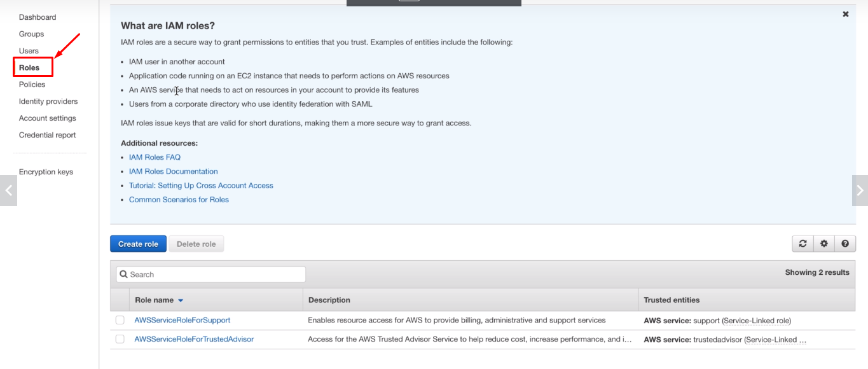
Task: Click AWSServiceRoleForSupport description text
Action: (x=457, y=320)
